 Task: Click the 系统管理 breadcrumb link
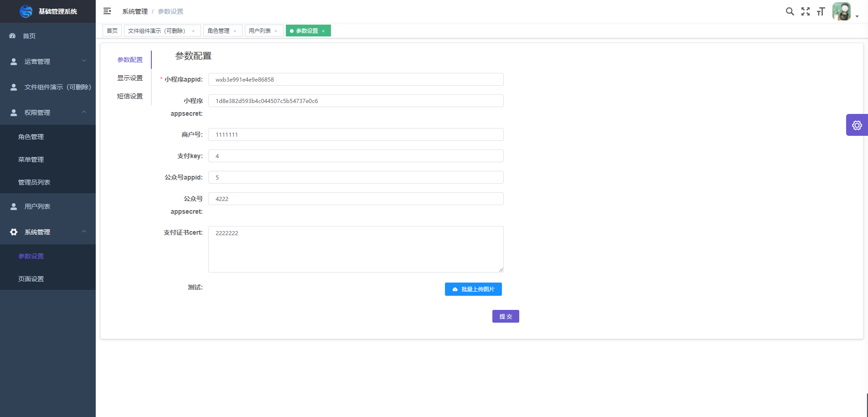pos(134,11)
